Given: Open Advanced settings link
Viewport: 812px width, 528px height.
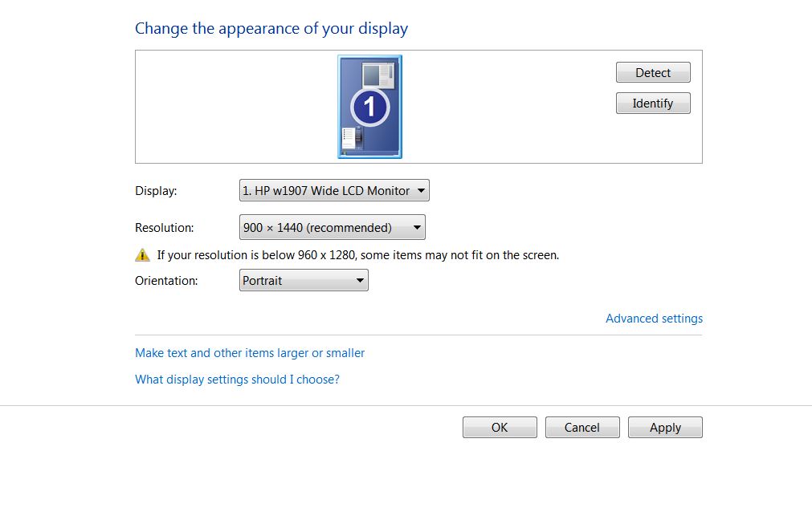Looking at the screenshot, I should pyautogui.click(x=654, y=319).
